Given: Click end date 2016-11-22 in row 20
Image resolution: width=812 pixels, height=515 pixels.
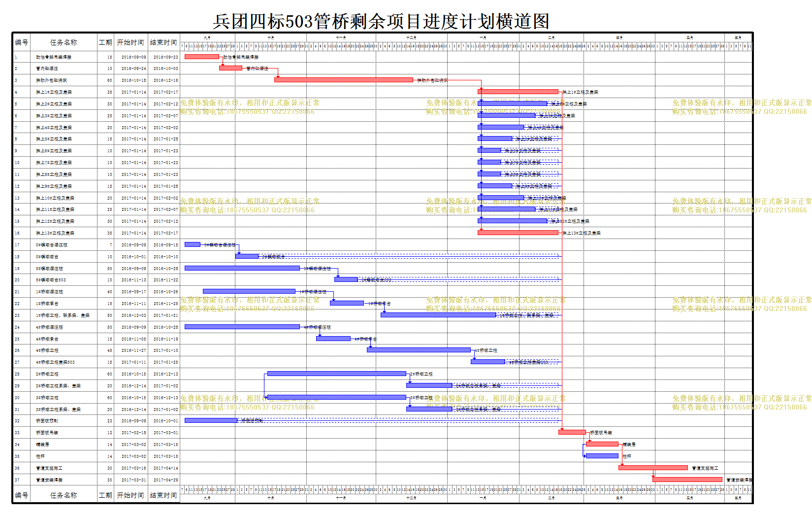Looking at the screenshot, I should click(166, 280).
